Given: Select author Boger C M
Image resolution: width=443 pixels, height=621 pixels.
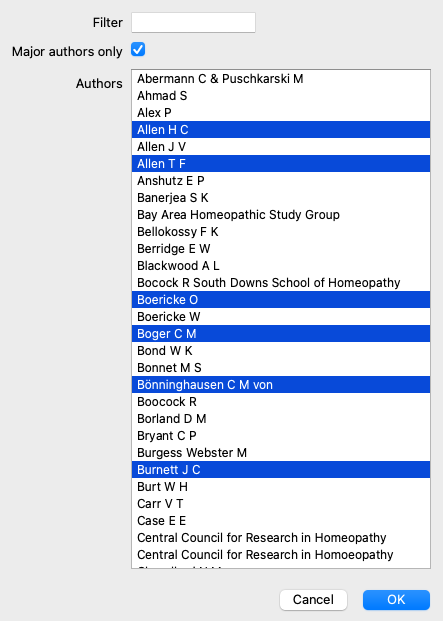Looking at the screenshot, I should (281, 334).
